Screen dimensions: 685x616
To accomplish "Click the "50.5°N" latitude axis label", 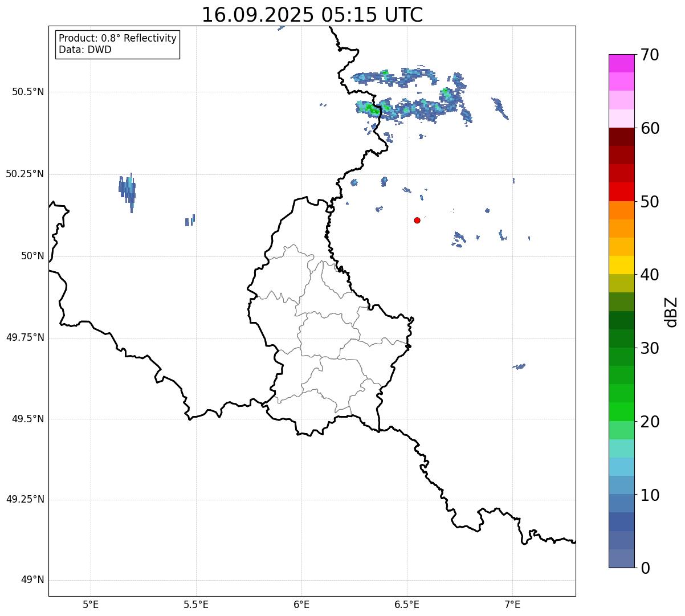I will (x=27, y=92).
